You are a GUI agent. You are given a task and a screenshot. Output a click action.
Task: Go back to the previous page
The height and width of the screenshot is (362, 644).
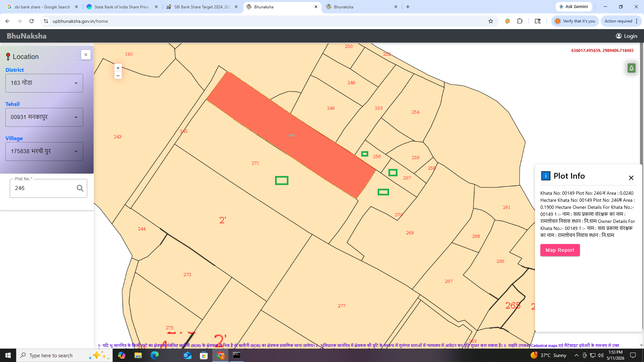point(7,21)
